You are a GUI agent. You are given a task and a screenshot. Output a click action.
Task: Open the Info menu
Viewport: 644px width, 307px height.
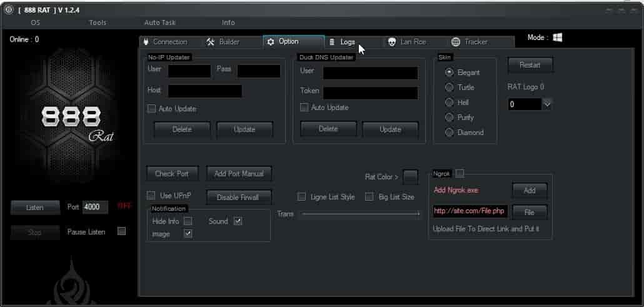(x=228, y=23)
